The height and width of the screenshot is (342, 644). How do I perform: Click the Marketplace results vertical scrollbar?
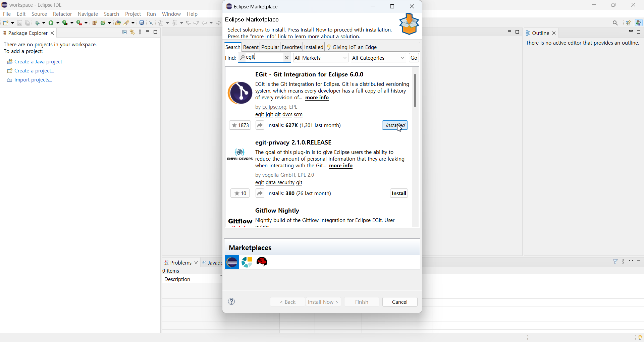tap(416, 91)
